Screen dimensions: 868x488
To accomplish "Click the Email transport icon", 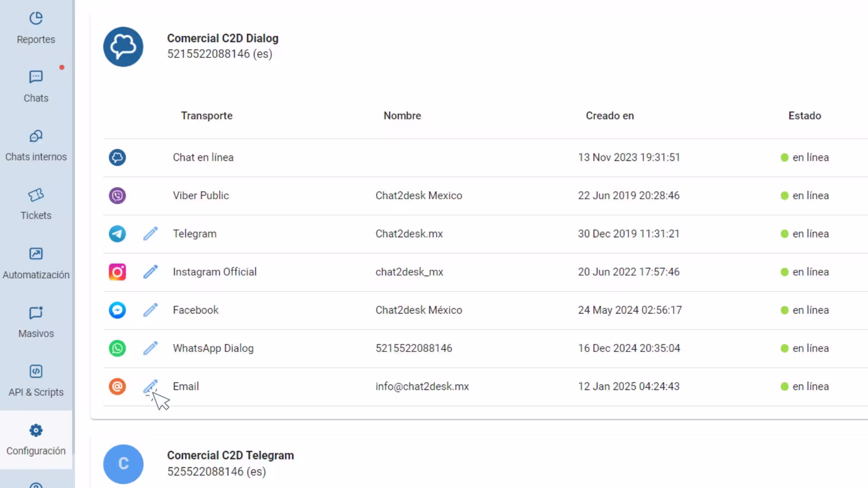I will pyautogui.click(x=117, y=386).
